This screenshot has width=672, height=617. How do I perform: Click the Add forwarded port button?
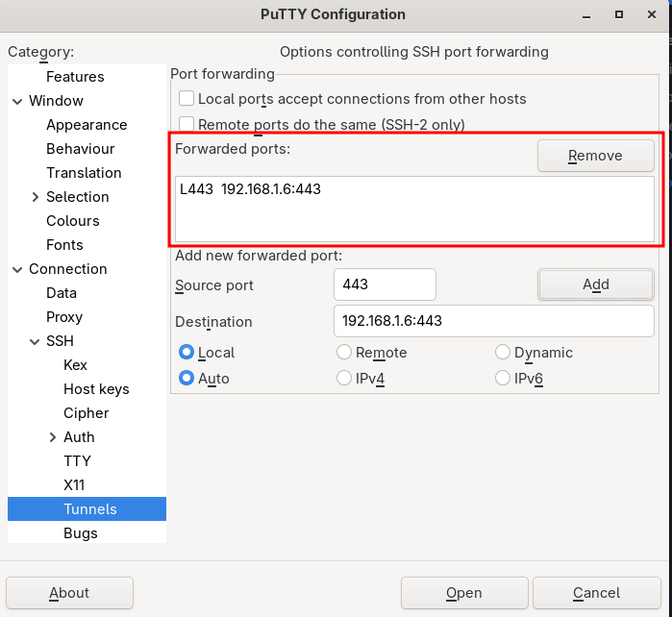click(596, 284)
